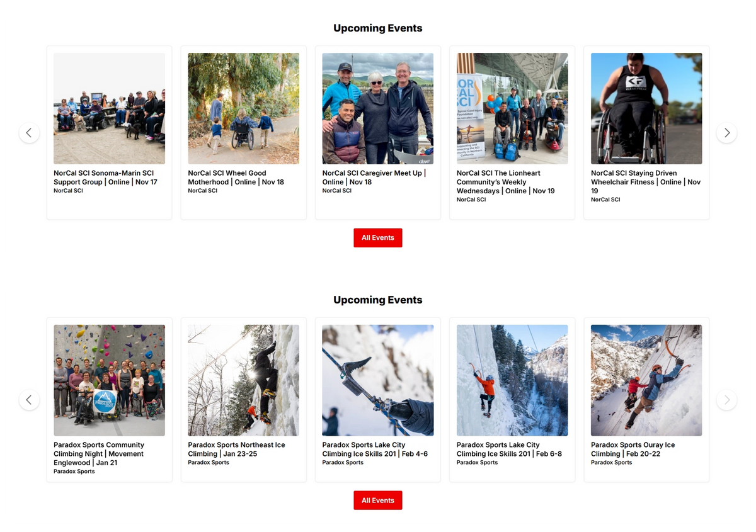Click All Events button under NorCal SCI events
The width and height of the screenshot is (756, 532).
coord(378,237)
